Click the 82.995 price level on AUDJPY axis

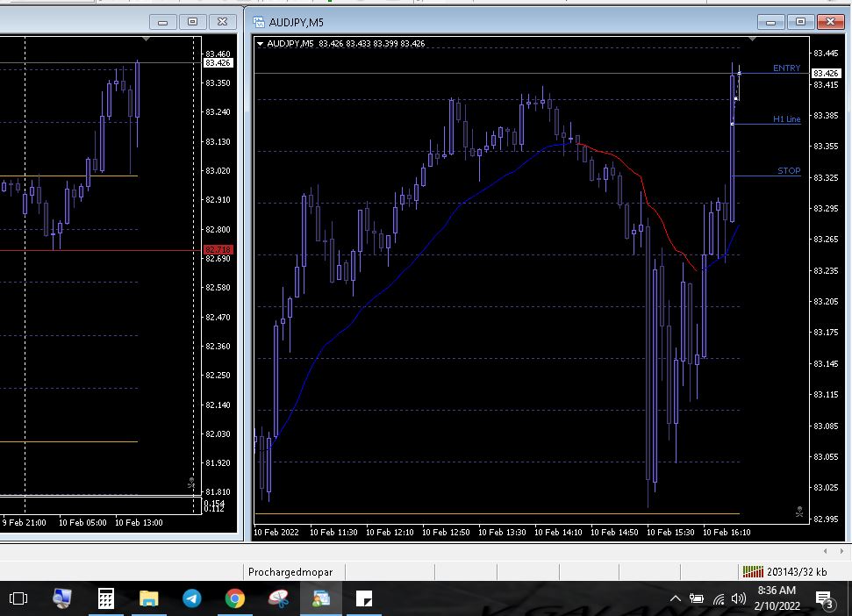pos(826,519)
